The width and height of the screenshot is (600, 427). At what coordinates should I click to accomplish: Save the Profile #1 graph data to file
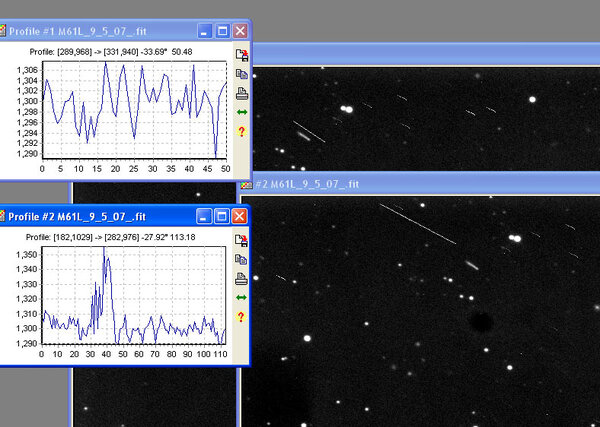click(x=241, y=55)
